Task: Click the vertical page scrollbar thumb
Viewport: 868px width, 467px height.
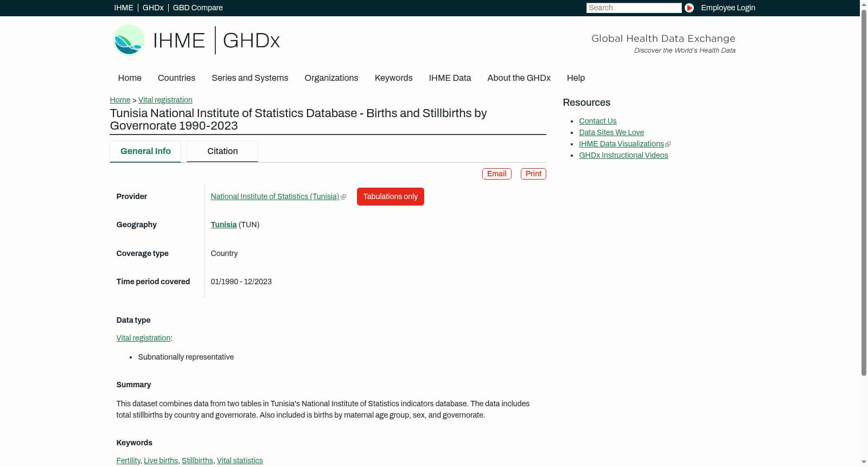Action: click(x=864, y=192)
